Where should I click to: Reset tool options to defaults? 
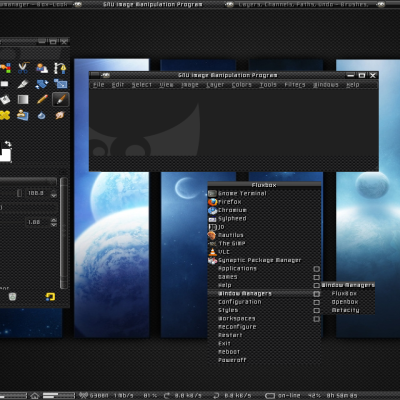[x=50, y=296]
